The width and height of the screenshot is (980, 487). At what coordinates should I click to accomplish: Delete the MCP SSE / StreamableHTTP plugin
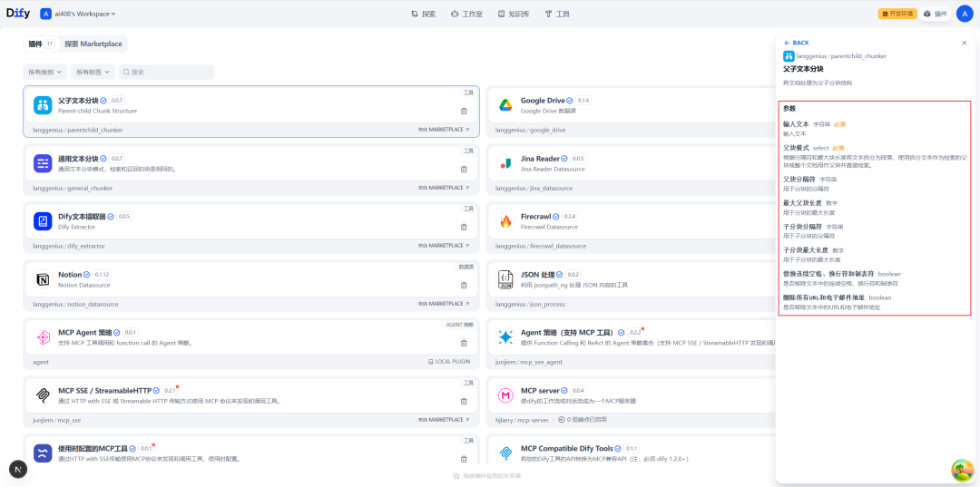[464, 402]
